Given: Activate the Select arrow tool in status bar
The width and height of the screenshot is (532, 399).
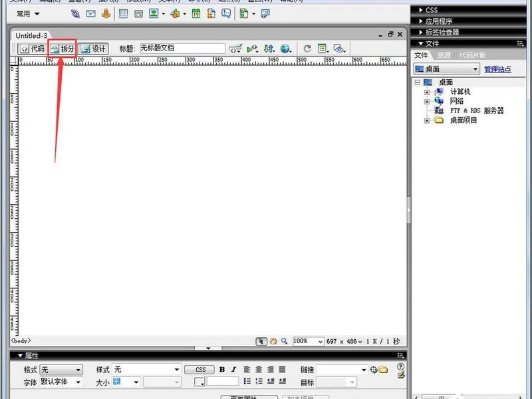Looking at the screenshot, I should [x=261, y=341].
